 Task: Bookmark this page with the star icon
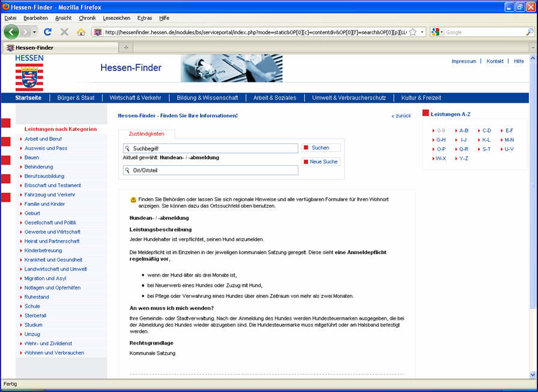(x=413, y=32)
